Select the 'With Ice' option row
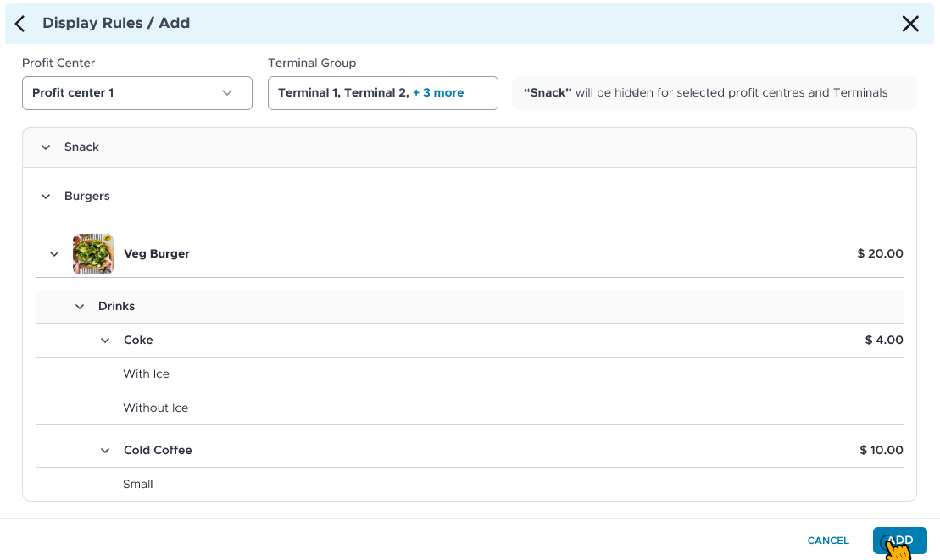This screenshot has height=560, width=940. 147,374
